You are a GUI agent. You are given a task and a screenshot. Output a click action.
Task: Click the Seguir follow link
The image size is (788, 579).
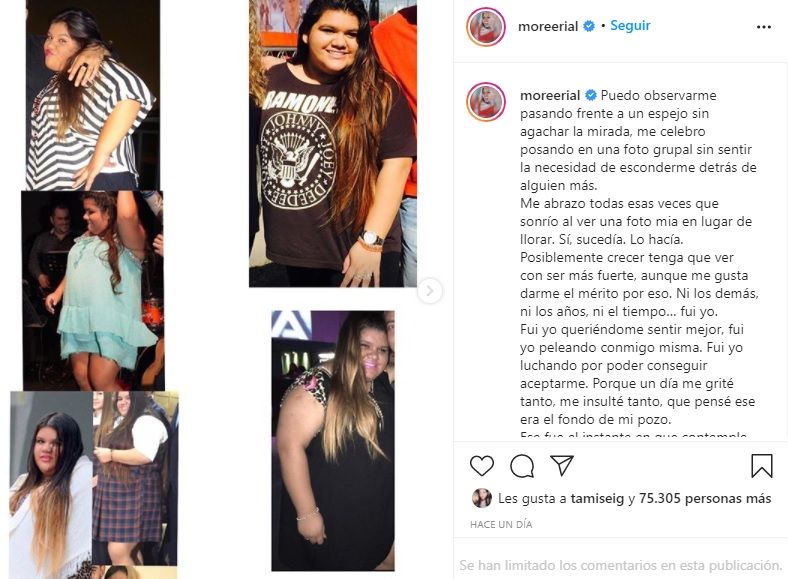[630, 26]
